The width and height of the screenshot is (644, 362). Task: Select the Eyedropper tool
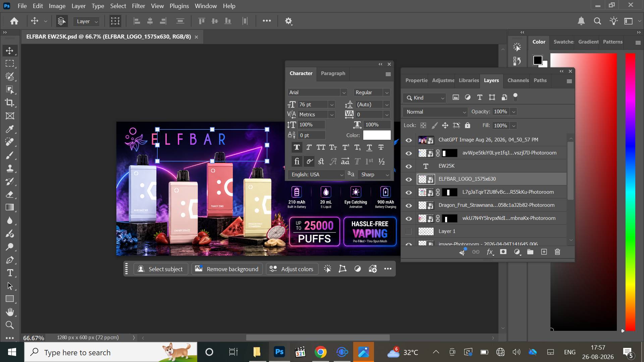tap(10, 129)
